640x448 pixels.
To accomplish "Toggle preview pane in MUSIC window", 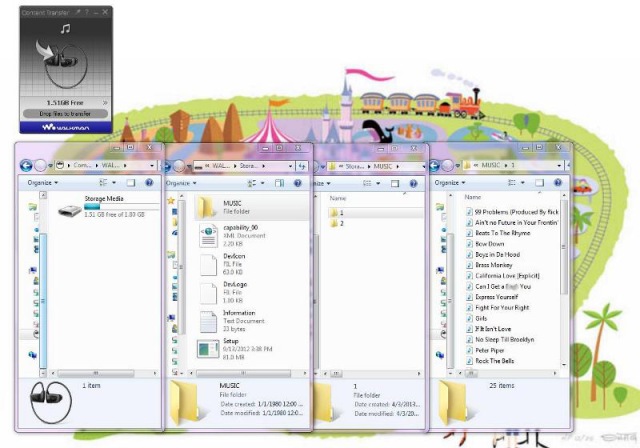I will click(395, 183).
